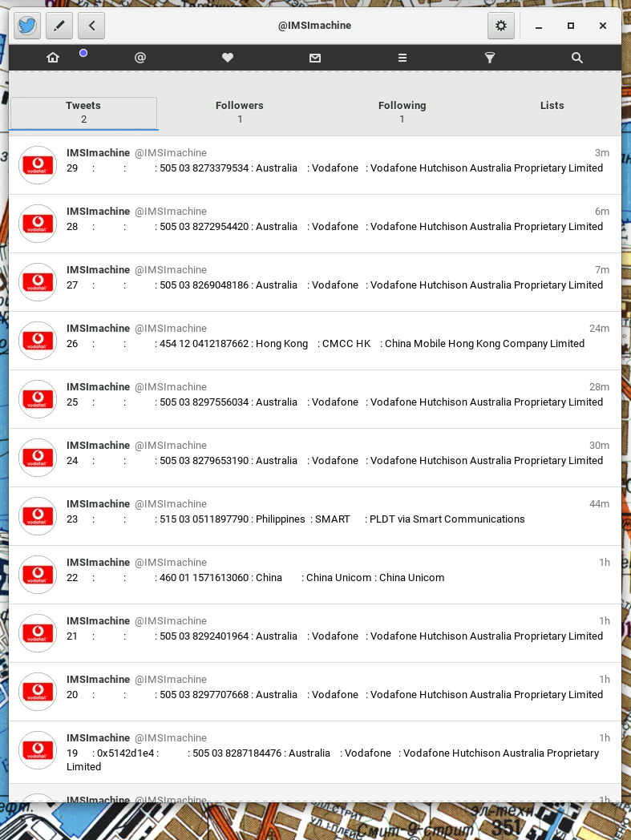Select tweet text with IMSI 8273379534
The image size is (631, 840).
pyautogui.click(x=334, y=168)
